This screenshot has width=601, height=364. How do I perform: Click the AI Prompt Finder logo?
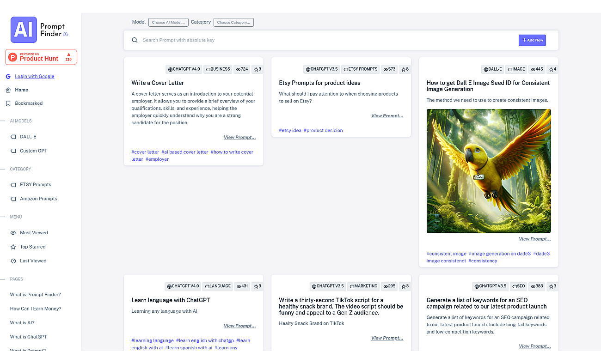tap(40, 30)
